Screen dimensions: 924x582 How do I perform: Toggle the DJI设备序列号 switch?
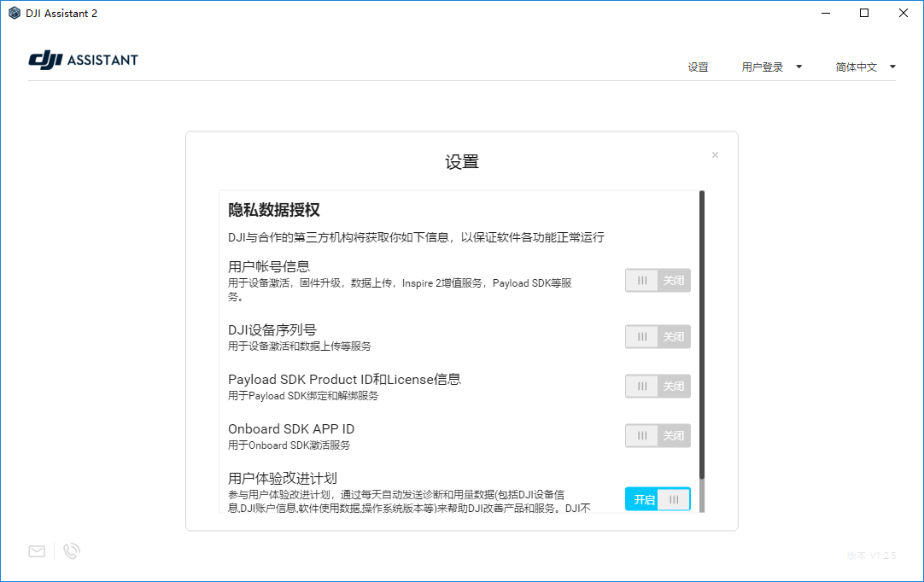coord(658,336)
